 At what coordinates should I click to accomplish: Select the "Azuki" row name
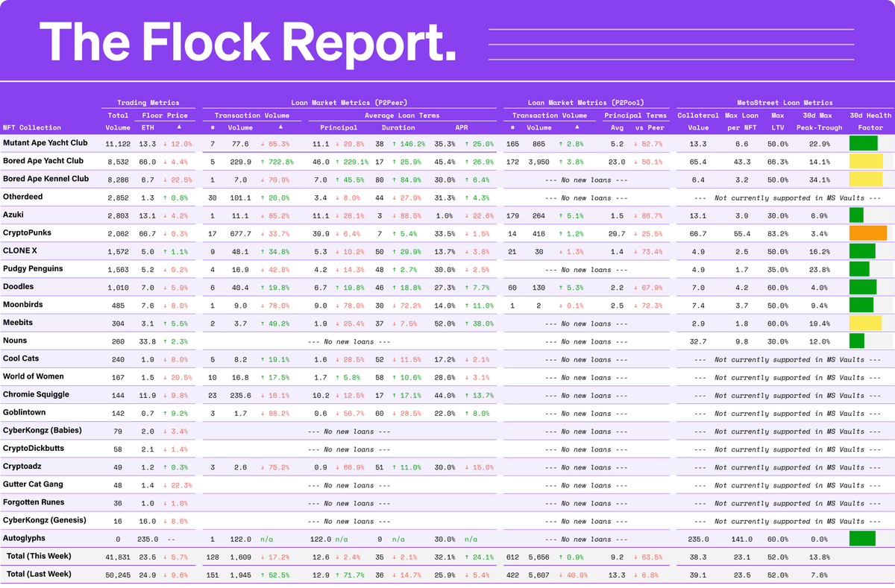coord(14,215)
